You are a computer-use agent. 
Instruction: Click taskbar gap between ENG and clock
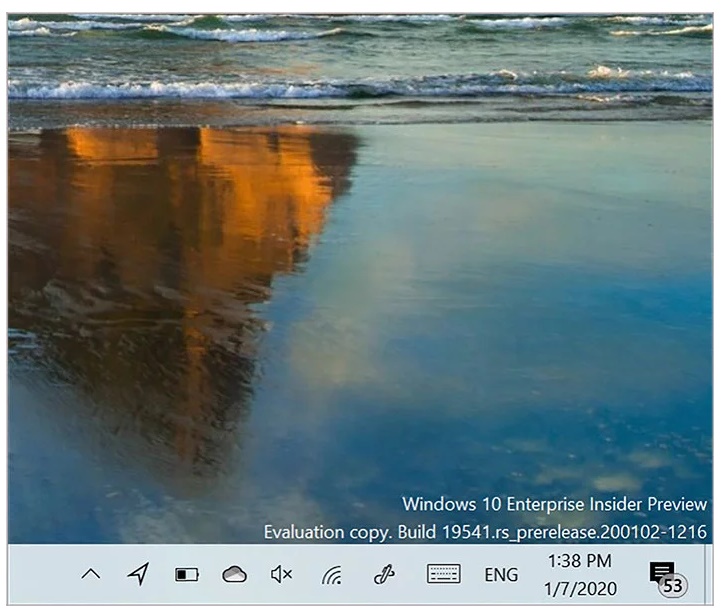click(534, 574)
